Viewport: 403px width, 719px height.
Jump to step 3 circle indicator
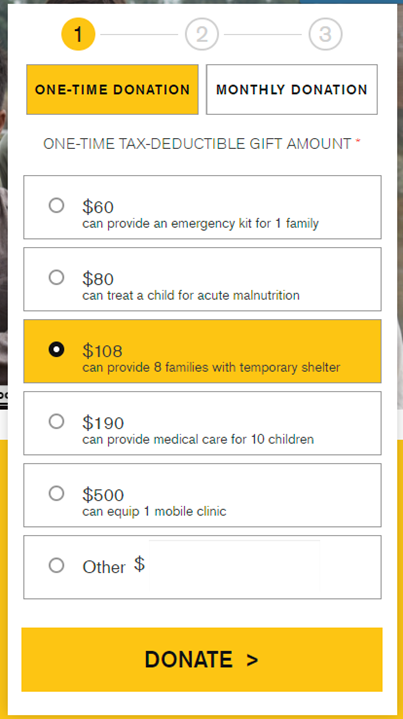[326, 34]
